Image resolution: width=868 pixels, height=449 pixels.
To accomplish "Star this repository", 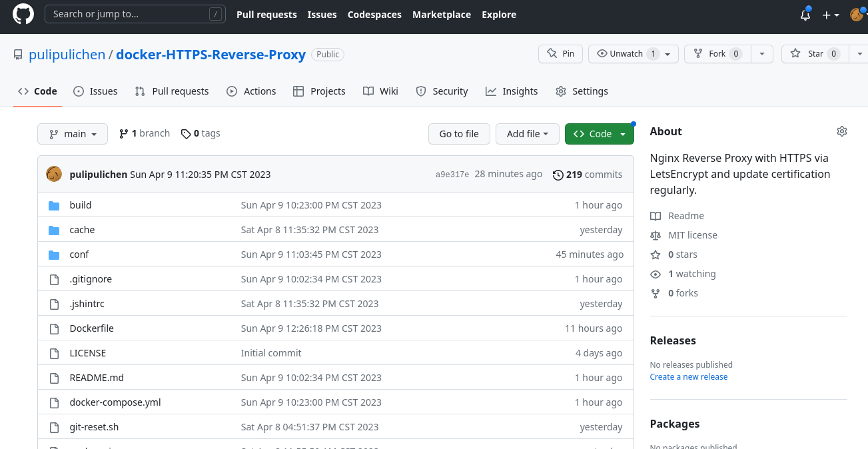I will click(815, 54).
